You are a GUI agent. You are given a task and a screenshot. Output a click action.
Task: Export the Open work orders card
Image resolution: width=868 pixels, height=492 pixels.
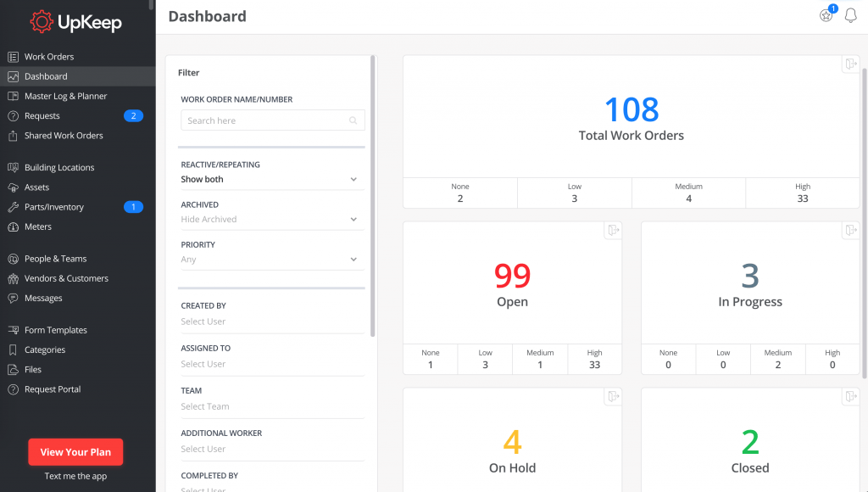click(x=613, y=230)
